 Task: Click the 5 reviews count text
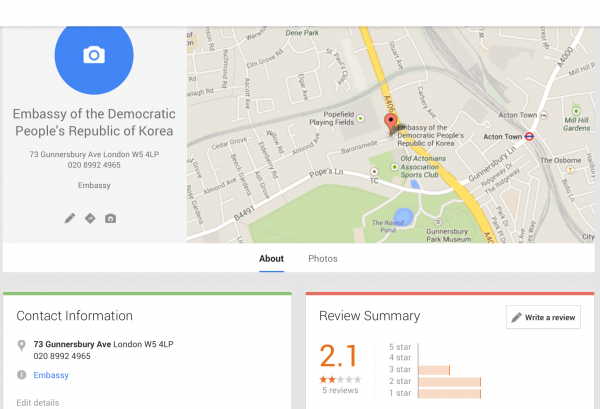tap(340, 391)
